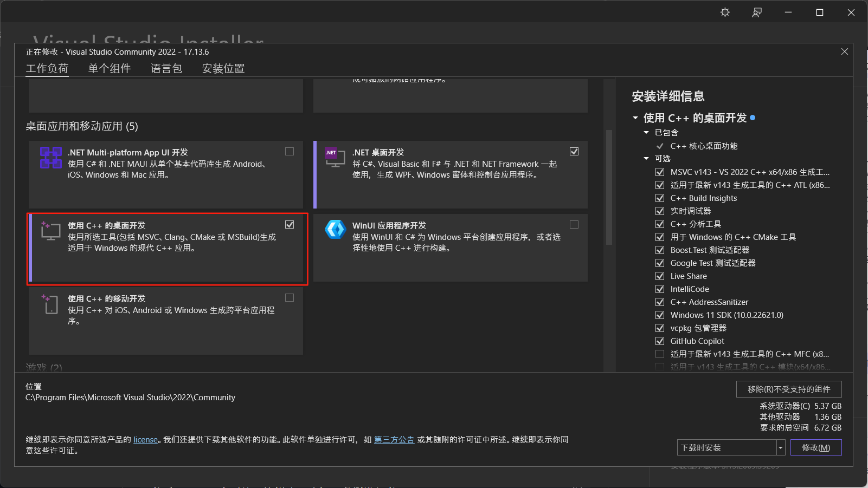Uncheck the Live Share component
Screen dimensions: 868x488
pos(660,276)
